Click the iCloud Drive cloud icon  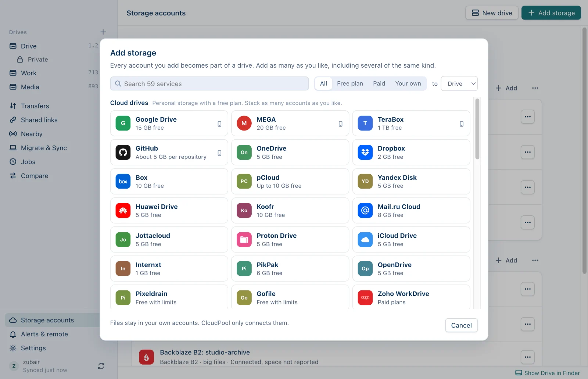[365, 240]
